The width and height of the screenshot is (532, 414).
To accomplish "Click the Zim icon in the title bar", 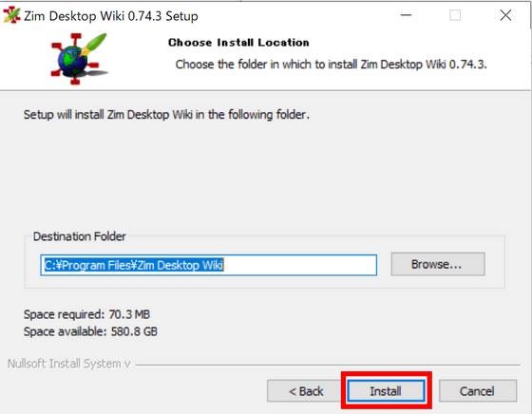I will 11,15.
